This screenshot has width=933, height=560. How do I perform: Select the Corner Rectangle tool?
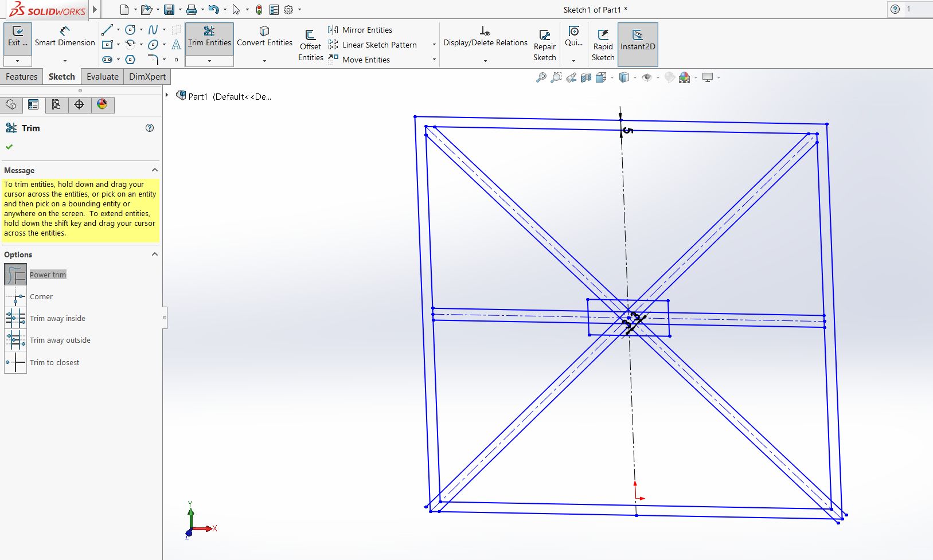pyautogui.click(x=107, y=44)
